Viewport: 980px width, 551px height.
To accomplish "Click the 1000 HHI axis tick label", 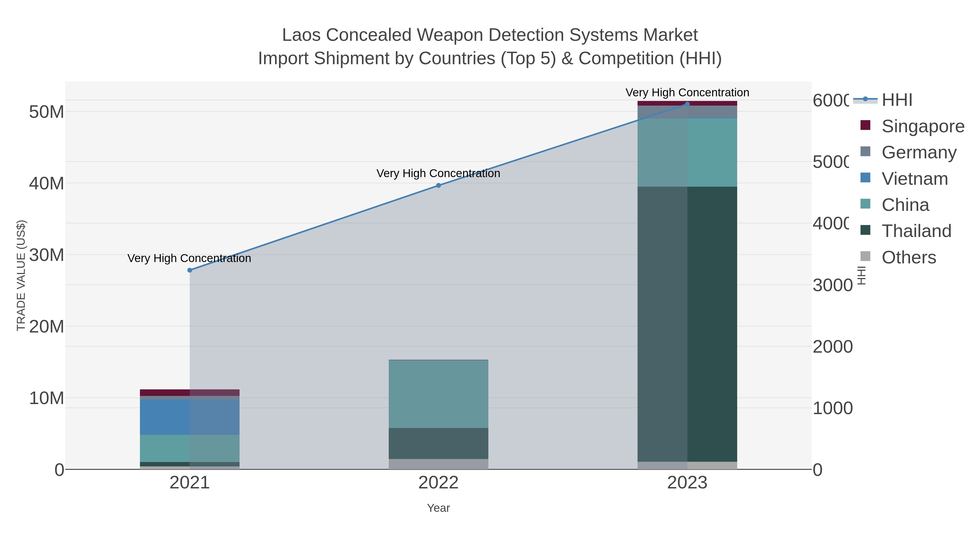I will pyautogui.click(x=833, y=408).
